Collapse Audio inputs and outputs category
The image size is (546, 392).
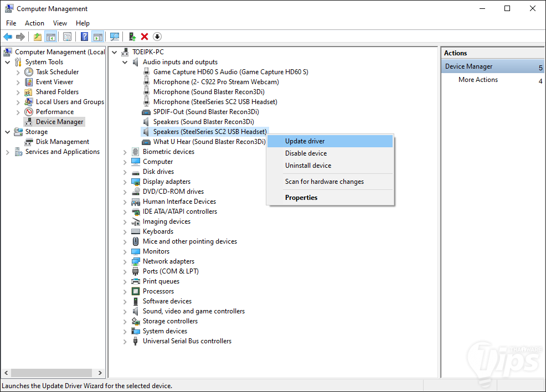125,63
